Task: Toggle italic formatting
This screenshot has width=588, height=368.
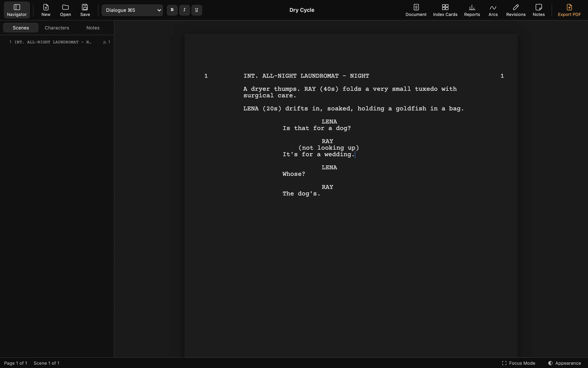Action: (x=184, y=10)
